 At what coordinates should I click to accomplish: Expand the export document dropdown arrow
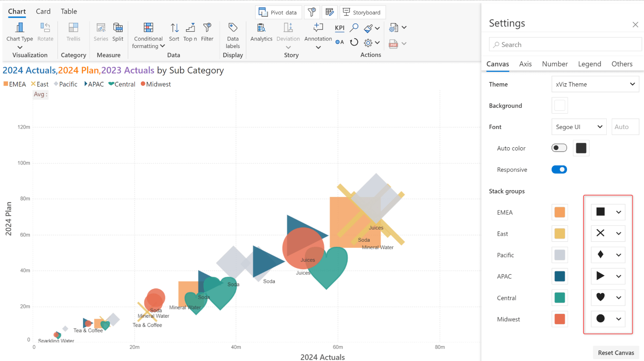click(x=404, y=28)
